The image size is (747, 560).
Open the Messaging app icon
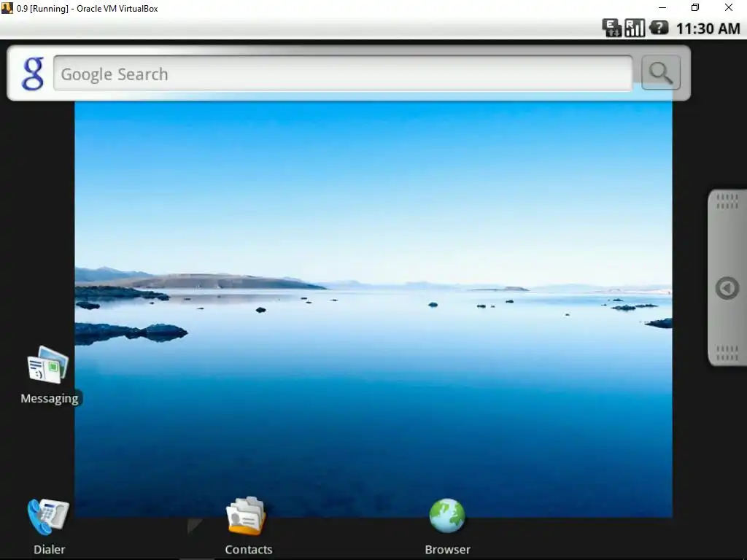point(48,365)
